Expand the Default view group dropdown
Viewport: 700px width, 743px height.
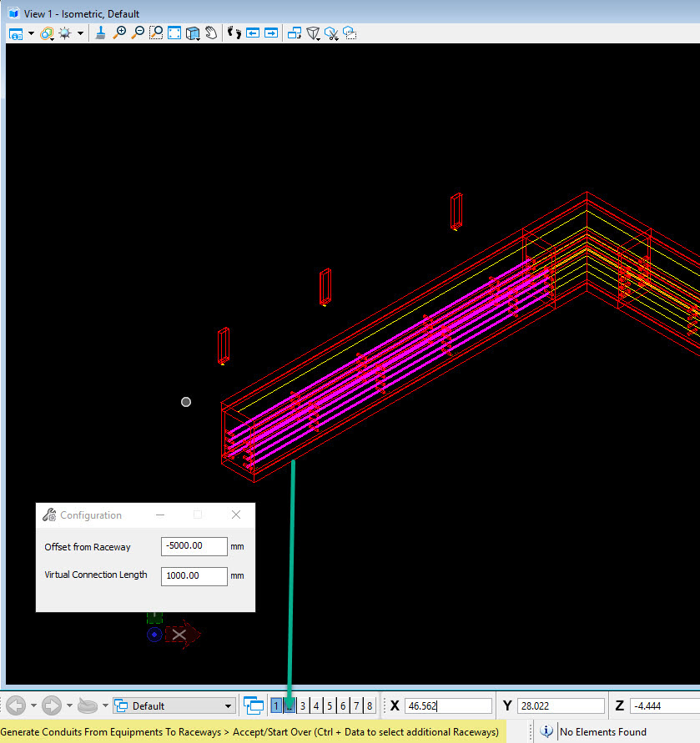pos(229,706)
